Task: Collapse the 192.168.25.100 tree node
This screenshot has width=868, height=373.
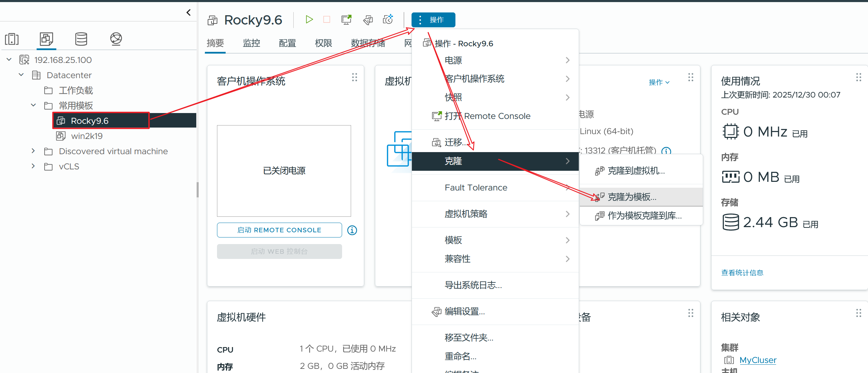Action: (9, 59)
